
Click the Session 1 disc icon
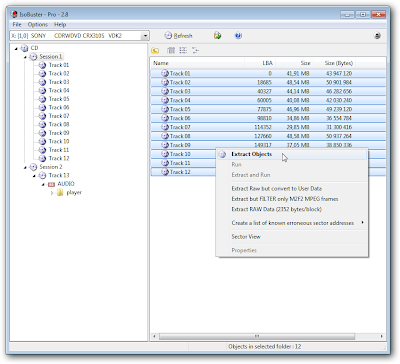pyautogui.click(x=33, y=57)
